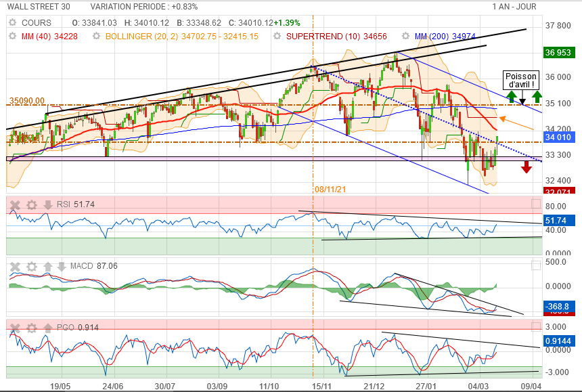Click the 09/04 date on time axis

coord(531,386)
